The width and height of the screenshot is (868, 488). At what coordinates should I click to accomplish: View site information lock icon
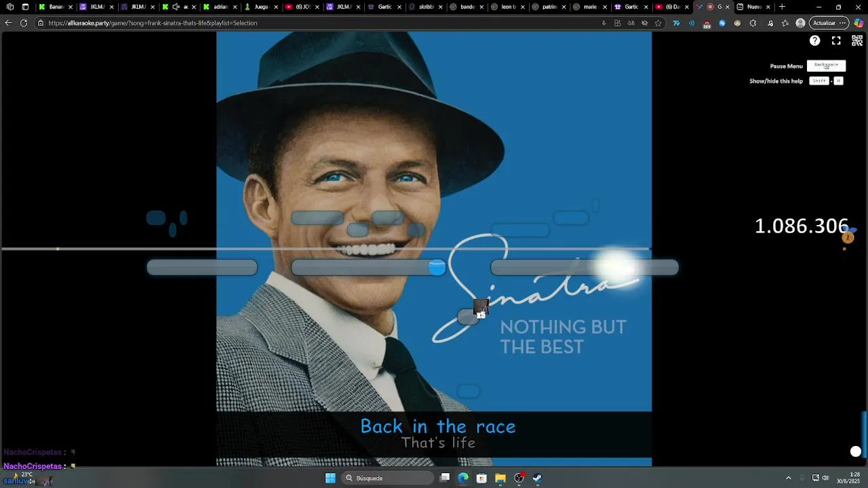coord(41,22)
